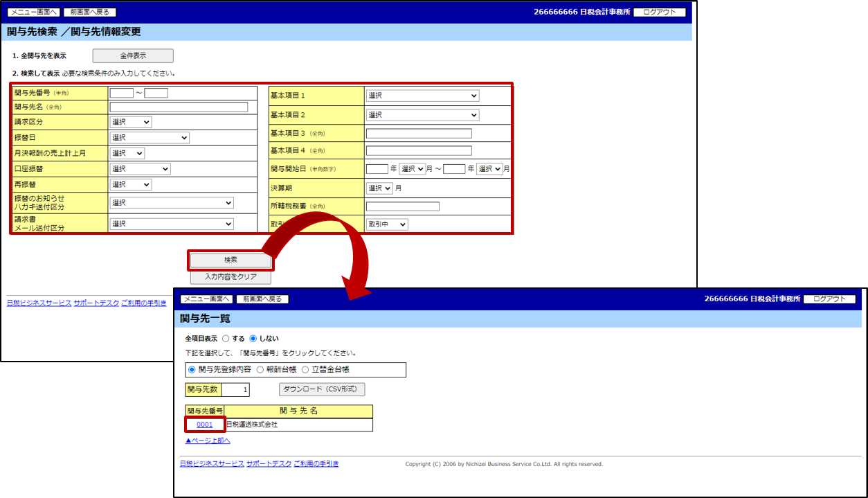Pick the 関与先登録内容 radio button
Image resolution: width=868 pixels, height=498 pixels.
(x=192, y=370)
